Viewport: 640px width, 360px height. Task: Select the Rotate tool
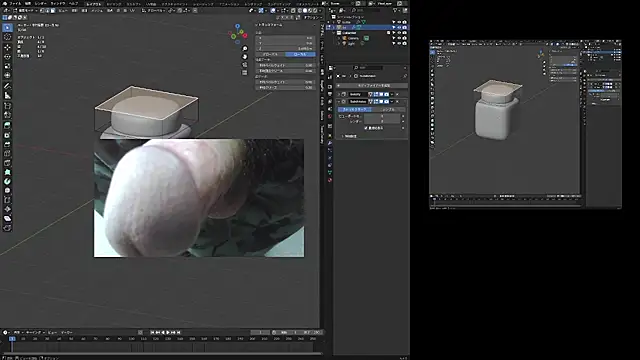click(x=7, y=57)
